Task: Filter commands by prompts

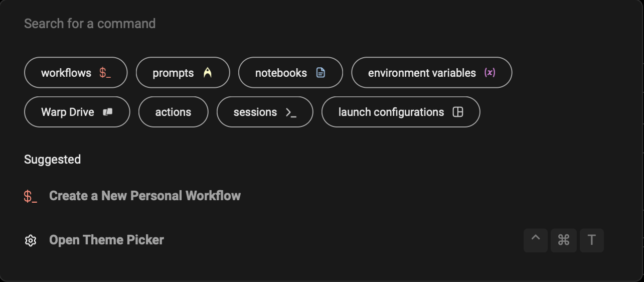Action: point(173,73)
